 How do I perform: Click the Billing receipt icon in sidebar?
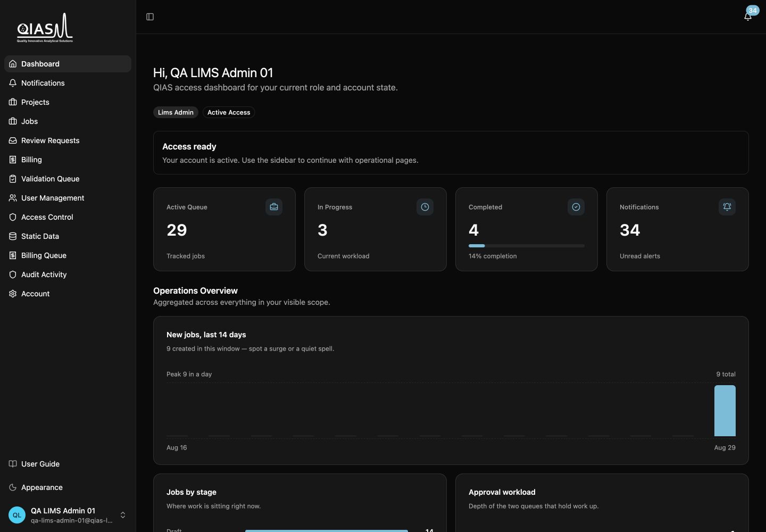coord(13,160)
